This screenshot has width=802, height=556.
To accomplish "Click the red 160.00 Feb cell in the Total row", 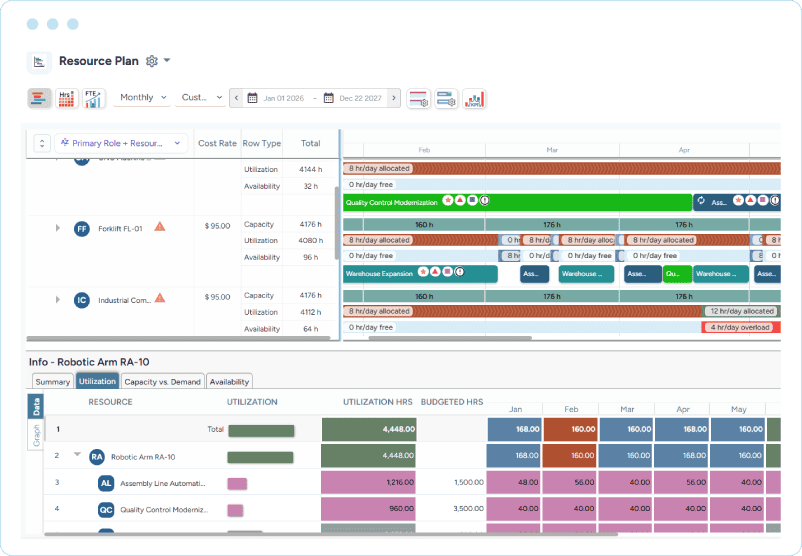I will point(570,429).
